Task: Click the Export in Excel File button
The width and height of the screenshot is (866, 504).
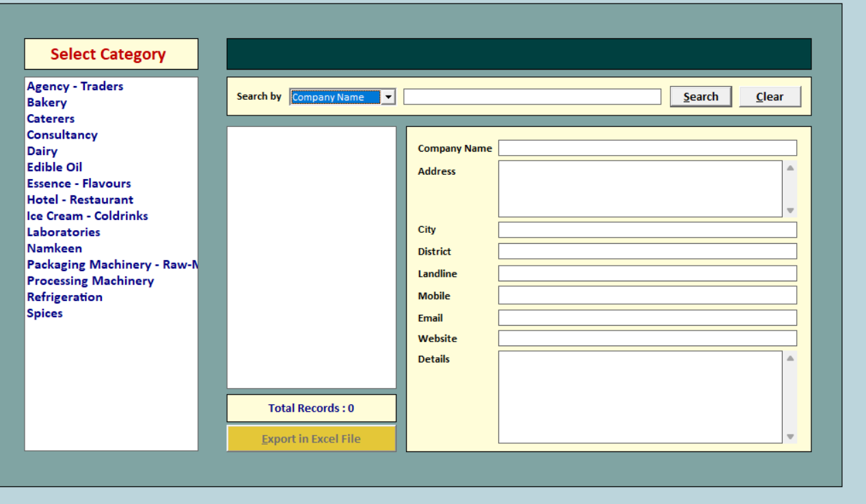Action: 311,438
